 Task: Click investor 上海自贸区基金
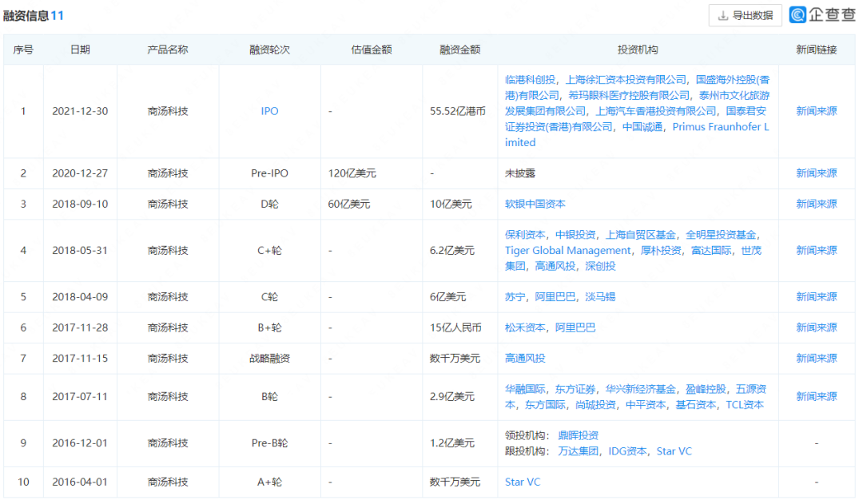tap(641, 235)
